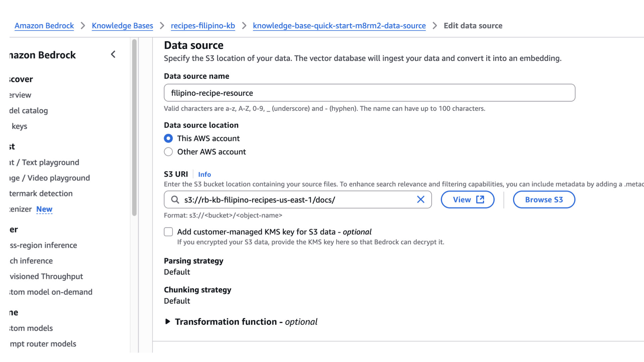Select This AWS account radio option
Image resolution: width=644 pixels, height=362 pixels.
[168, 138]
